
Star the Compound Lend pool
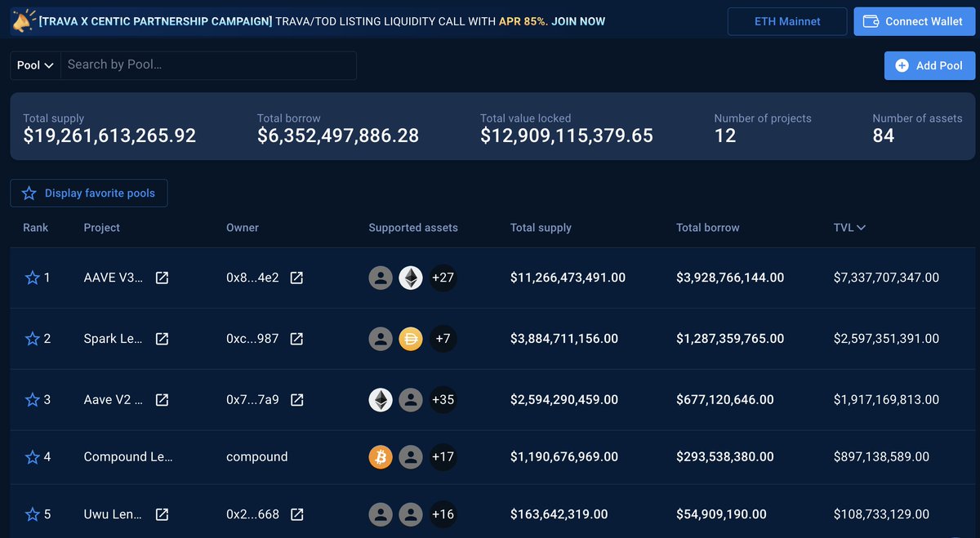[33, 456]
